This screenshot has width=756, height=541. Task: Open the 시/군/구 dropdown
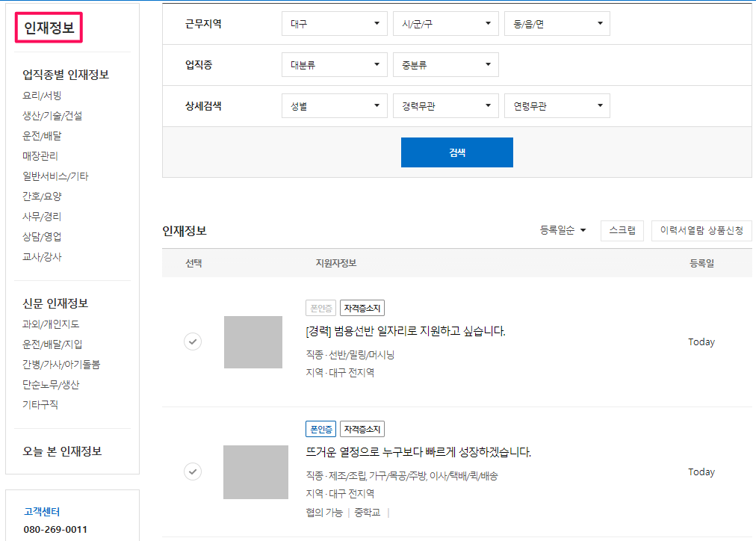coord(445,24)
